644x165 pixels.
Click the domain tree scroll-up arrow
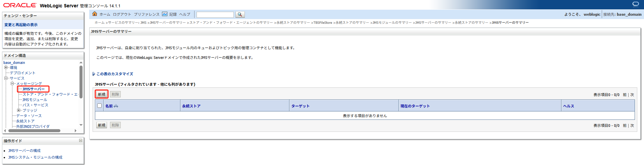[x=81, y=63]
